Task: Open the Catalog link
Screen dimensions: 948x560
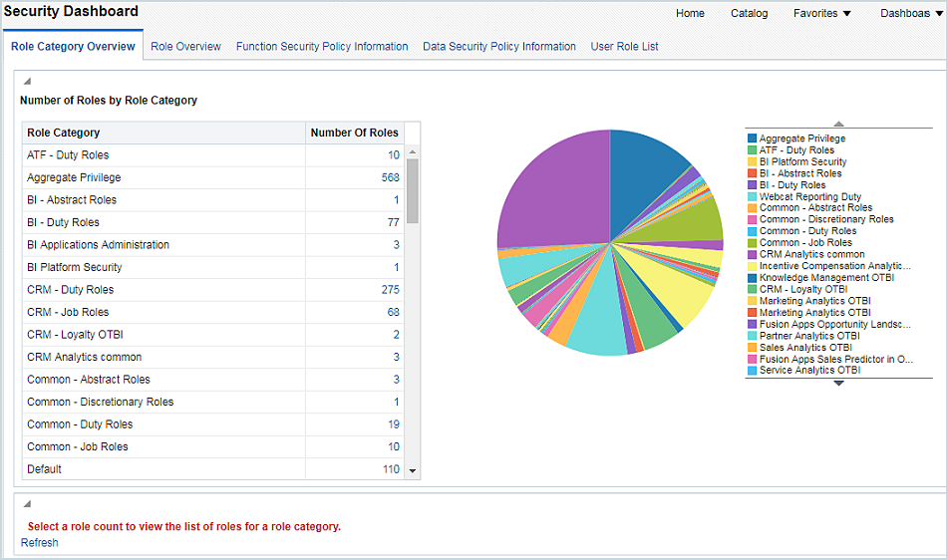Action: (749, 13)
